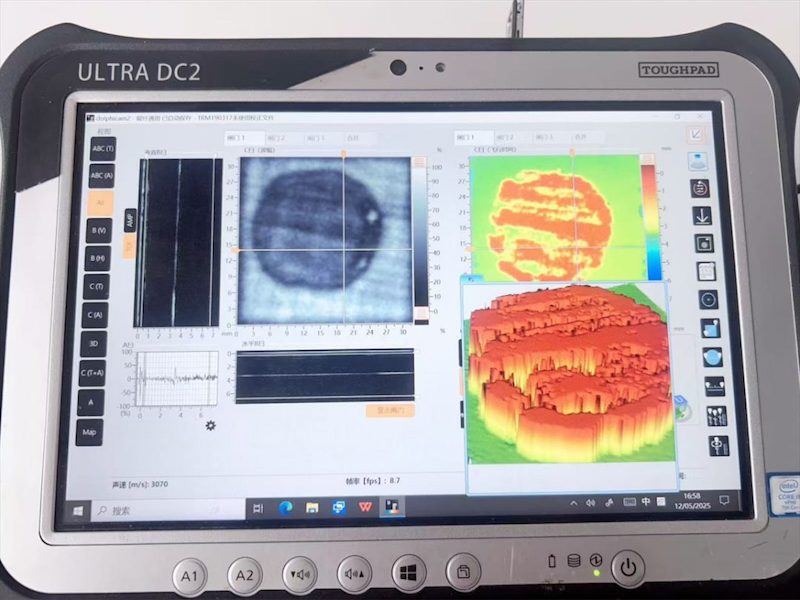Expand the system tray hidden icons chevron
The width and height of the screenshot is (800, 600).
(x=573, y=503)
